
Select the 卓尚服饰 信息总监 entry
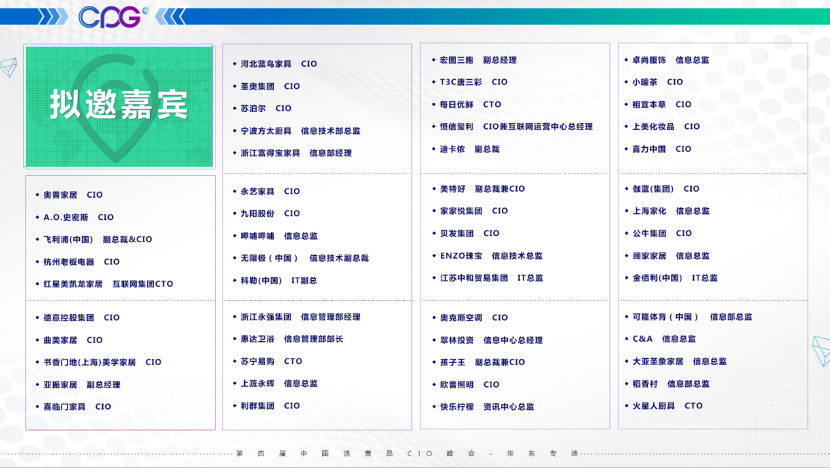[671, 60]
